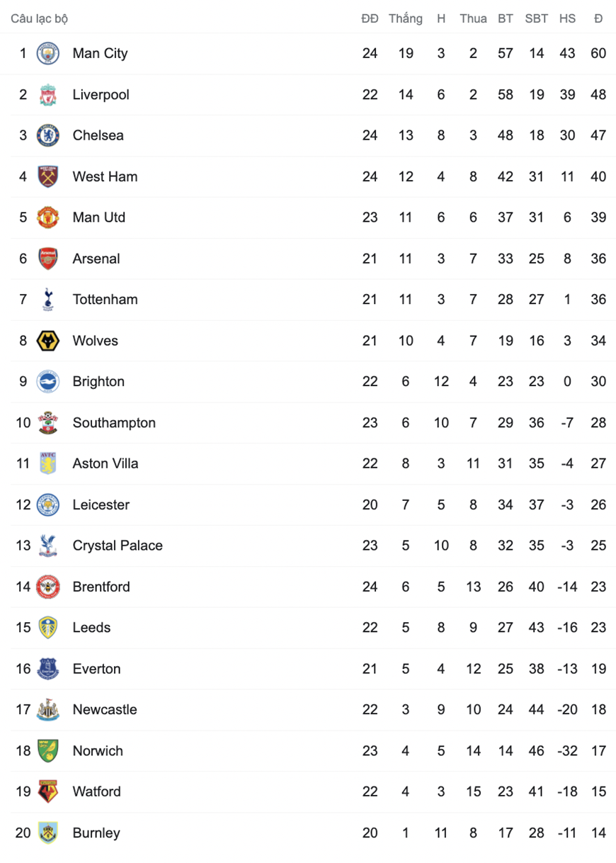Click the West Ham club crest
Viewport: 616px width, 863px height.
48,176
